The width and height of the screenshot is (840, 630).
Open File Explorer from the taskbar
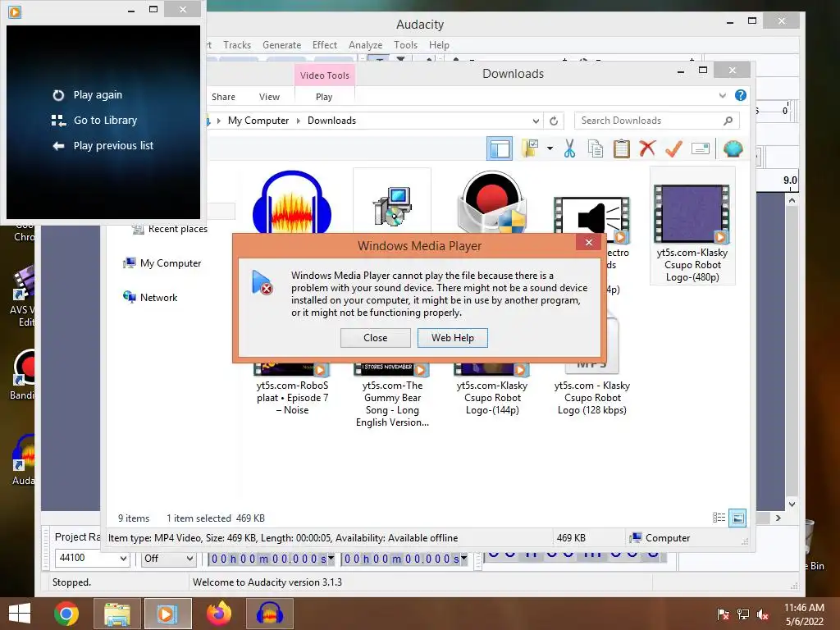coord(117,614)
